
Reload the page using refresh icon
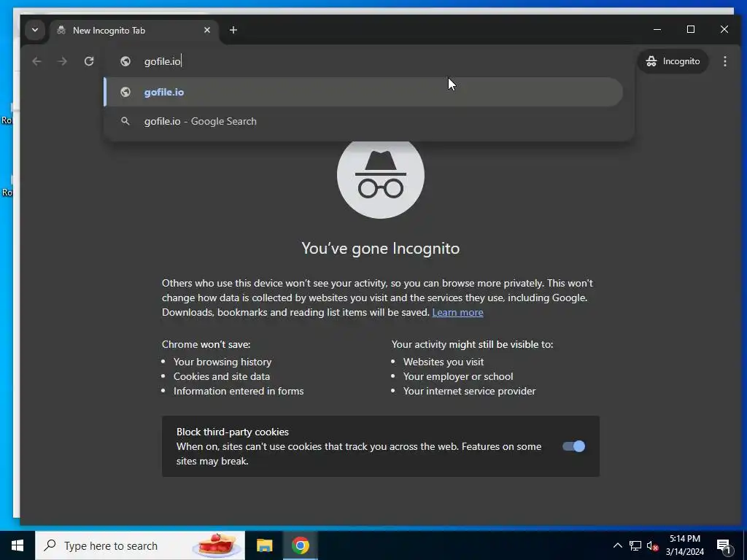tap(89, 61)
